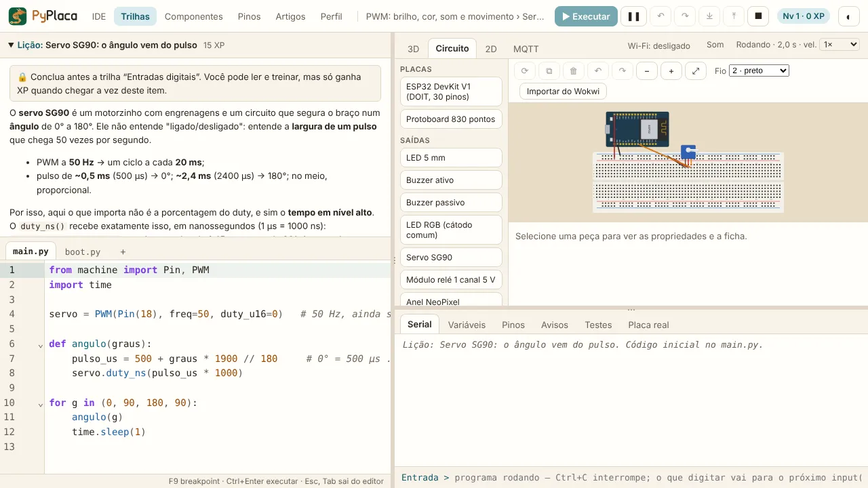Undo the last circuit edit
This screenshot has height=488, width=868.
click(598, 70)
